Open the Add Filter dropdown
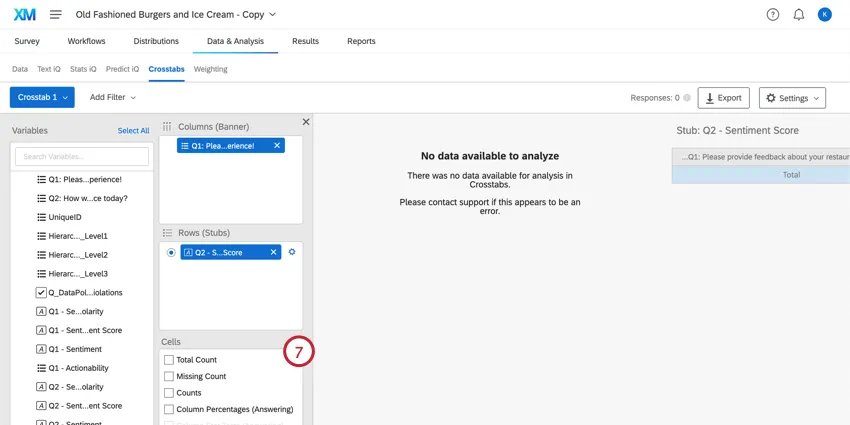 coord(112,97)
